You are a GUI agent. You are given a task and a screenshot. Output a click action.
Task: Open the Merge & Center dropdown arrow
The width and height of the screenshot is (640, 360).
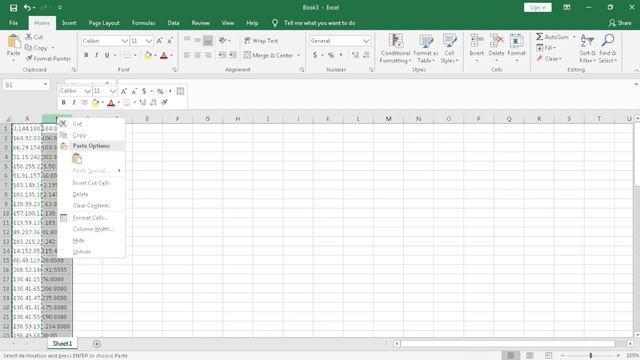click(298, 55)
